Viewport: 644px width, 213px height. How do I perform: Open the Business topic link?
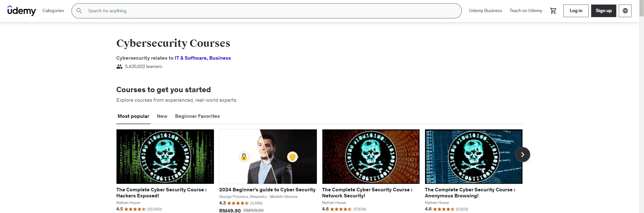click(220, 58)
